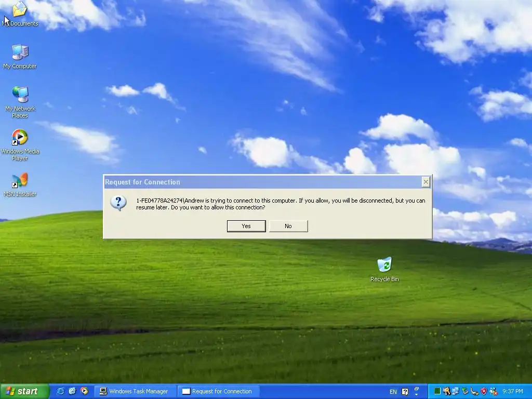532x399 pixels.
Task: Deny the connection by clicking No
Action: 288,226
